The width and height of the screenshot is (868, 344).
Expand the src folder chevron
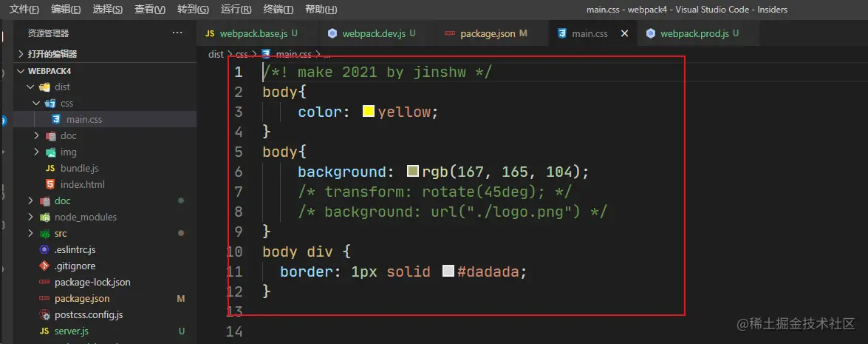coord(31,233)
